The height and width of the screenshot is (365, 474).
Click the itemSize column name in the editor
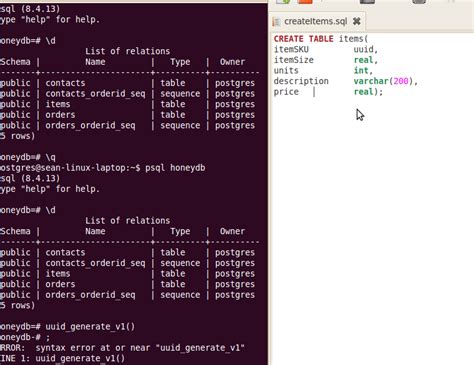click(x=293, y=60)
